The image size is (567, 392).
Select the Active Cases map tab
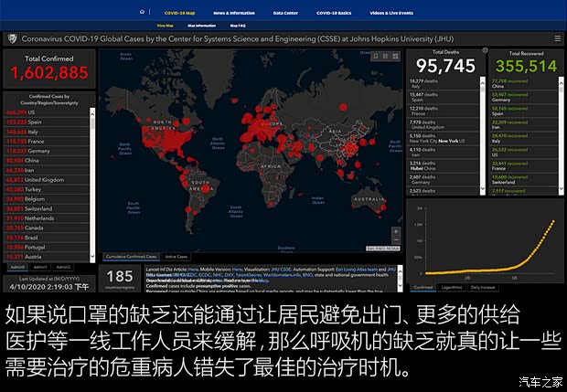pyautogui.click(x=176, y=257)
